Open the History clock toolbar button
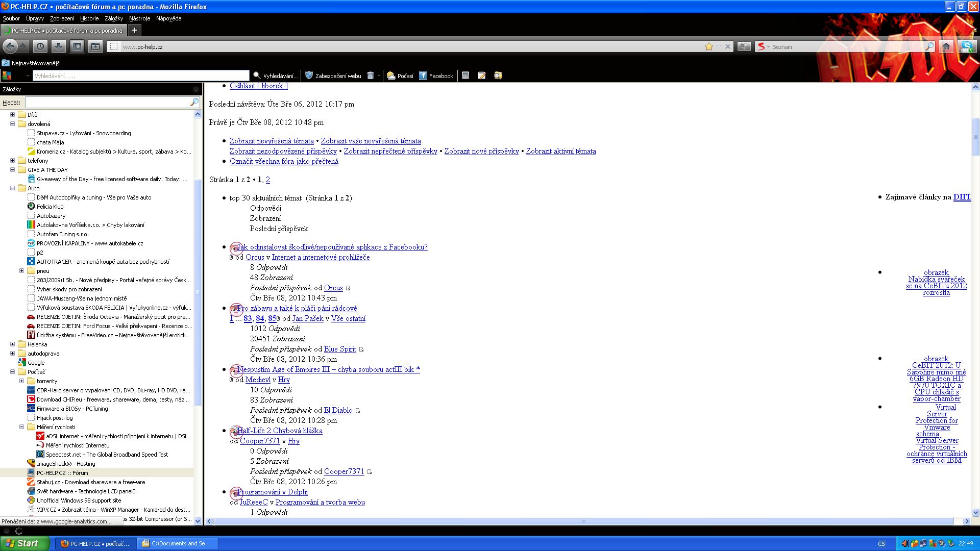 [x=40, y=46]
